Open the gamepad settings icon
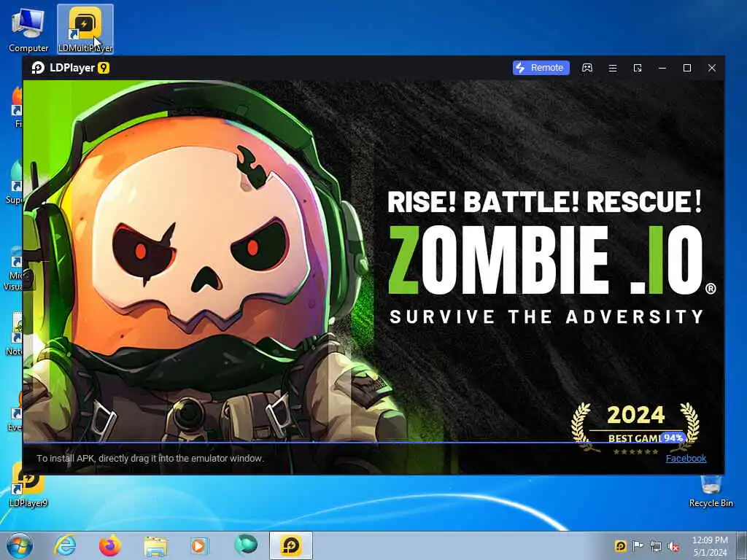This screenshot has height=560, width=747. (x=587, y=68)
